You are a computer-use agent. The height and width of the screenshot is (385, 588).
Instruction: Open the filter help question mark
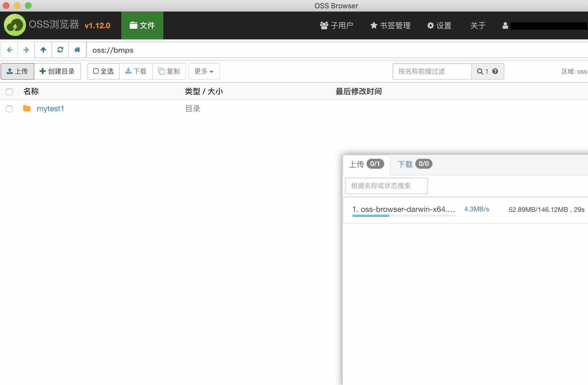[x=495, y=71]
